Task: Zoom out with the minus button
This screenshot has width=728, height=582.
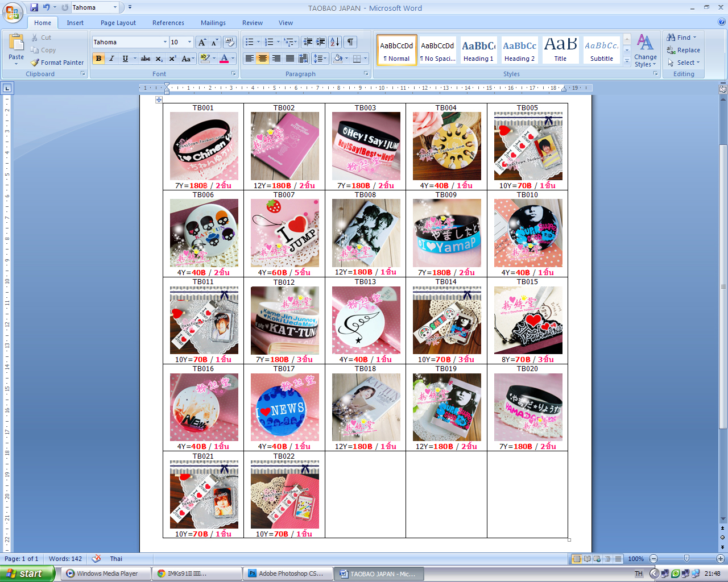Action: click(x=653, y=559)
